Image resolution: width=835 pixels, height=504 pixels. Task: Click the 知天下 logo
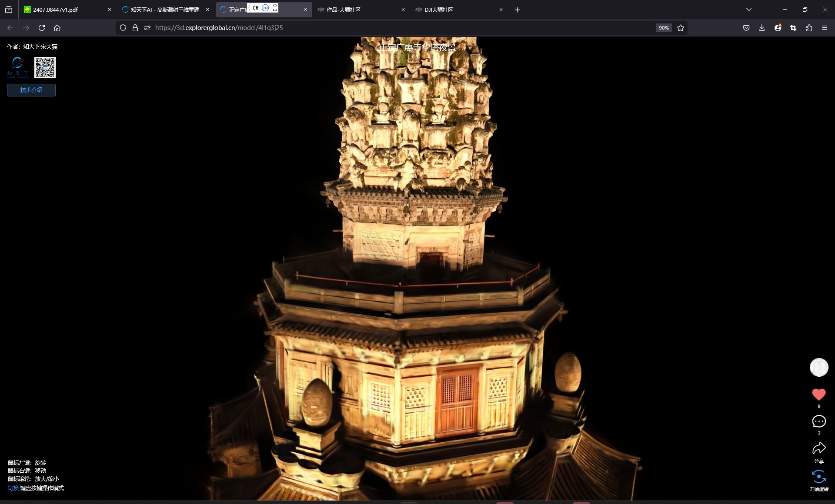[17, 67]
